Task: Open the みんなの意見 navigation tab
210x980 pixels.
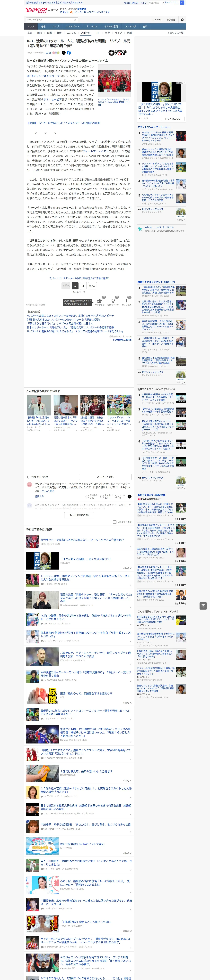Action: 111,26
